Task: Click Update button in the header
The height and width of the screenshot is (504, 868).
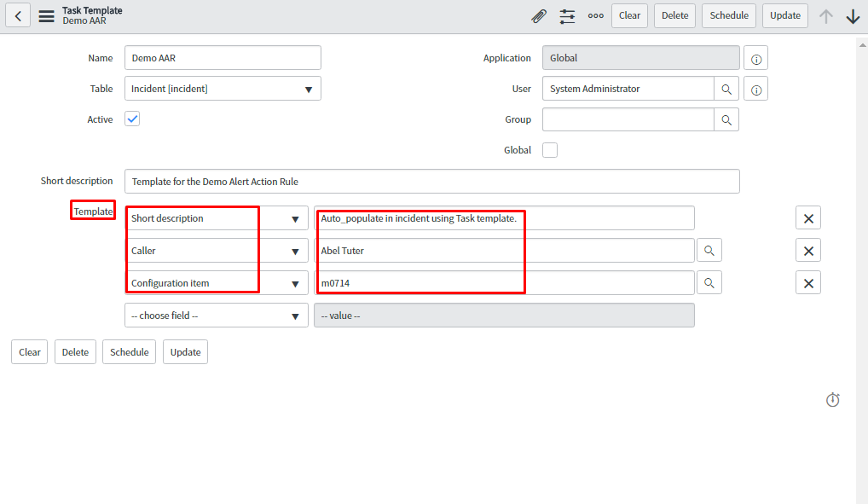Action: [x=785, y=15]
